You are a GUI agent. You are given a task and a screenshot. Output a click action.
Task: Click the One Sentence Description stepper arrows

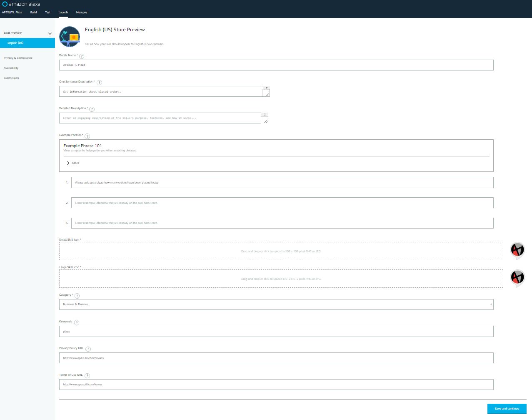pyautogui.click(x=267, y=88)
